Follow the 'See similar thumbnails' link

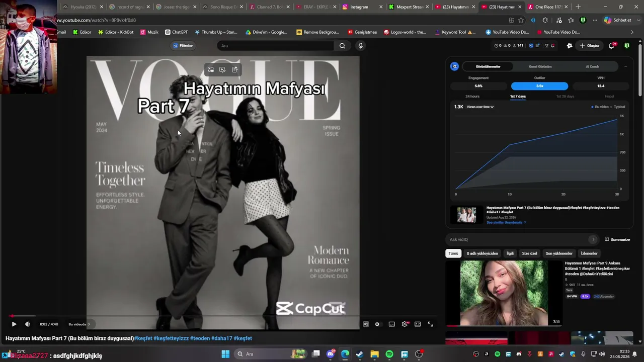tap(506, 222)
